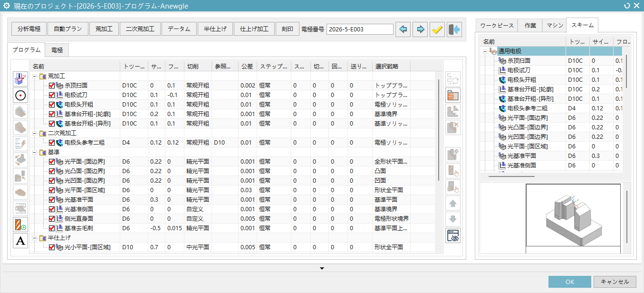644x293 pixels.
Task: Toggle the 光基准平面 checkbox
Action: click(x=52, y=200)
